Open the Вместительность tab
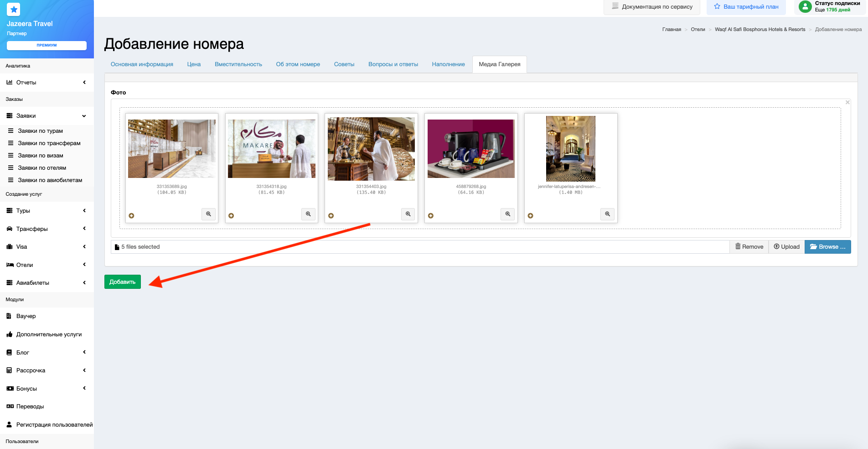This screenshot has width=868, height=449. click(238, 64)
